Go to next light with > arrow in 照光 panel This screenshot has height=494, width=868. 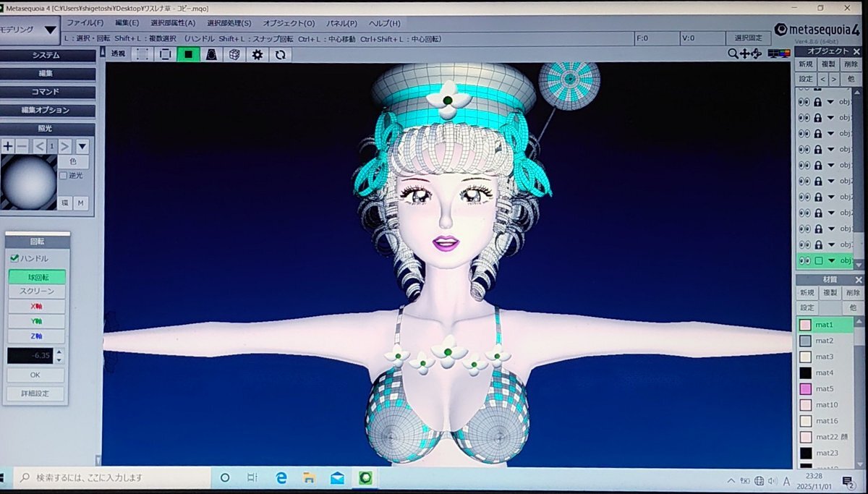65,146
